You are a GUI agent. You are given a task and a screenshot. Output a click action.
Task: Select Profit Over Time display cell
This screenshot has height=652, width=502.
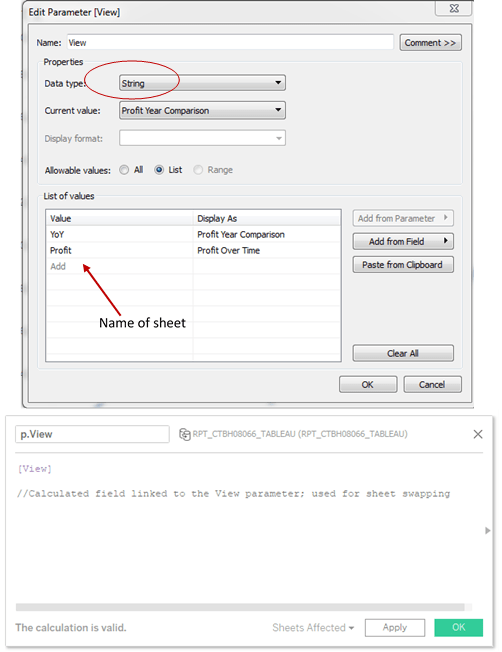[x=267, y=250]
